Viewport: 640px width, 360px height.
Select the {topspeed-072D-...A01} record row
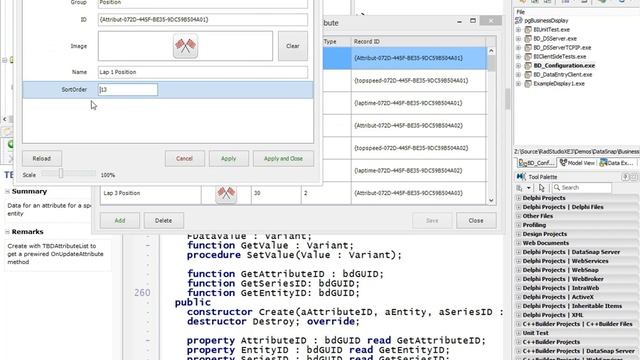418,80
